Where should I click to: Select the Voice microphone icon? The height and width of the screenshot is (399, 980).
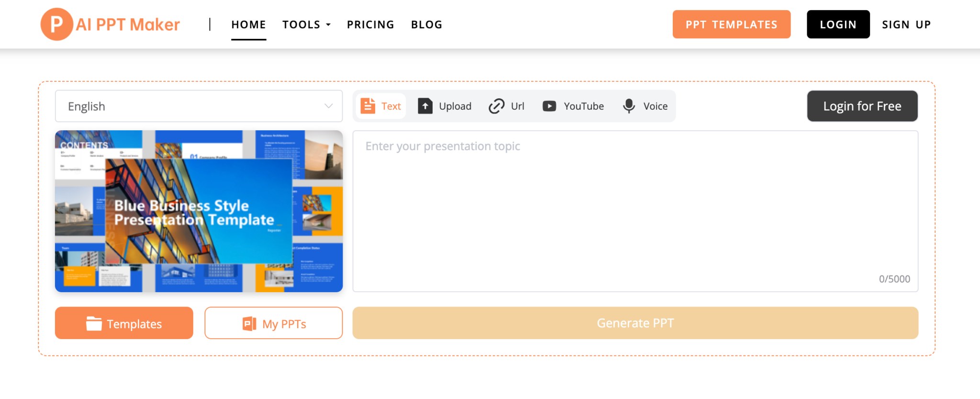coord(628,106)
